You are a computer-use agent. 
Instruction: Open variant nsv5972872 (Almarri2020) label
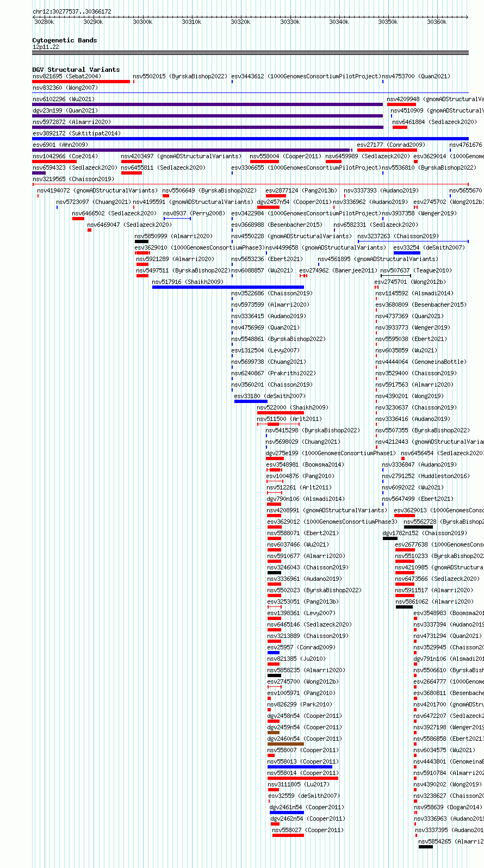tap(72, 122)
